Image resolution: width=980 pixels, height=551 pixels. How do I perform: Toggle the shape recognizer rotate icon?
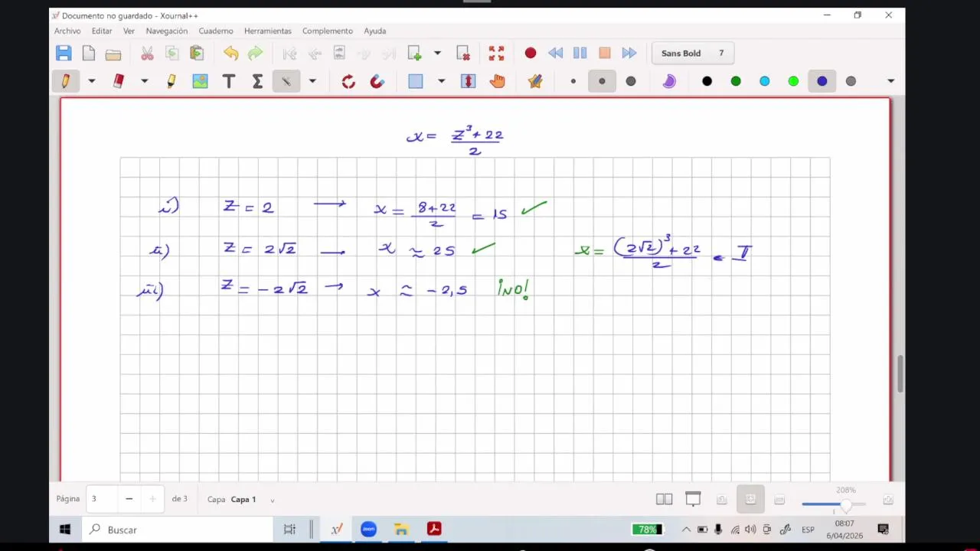click(348, 81)
